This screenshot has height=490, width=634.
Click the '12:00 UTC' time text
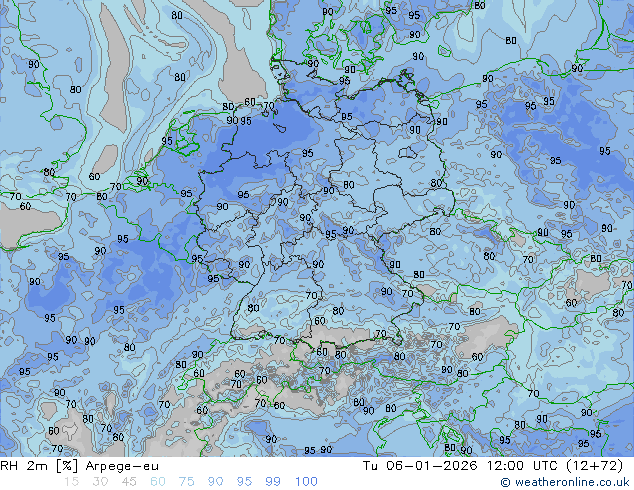coord(524,466)
